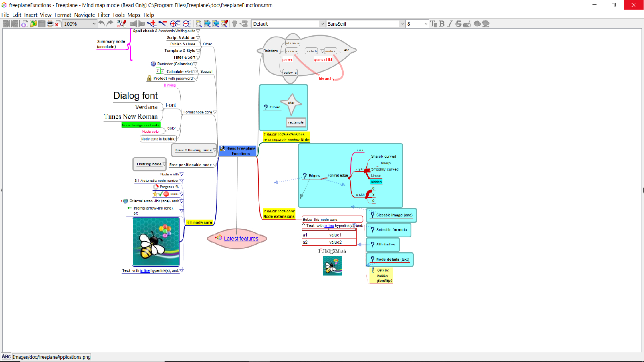Click the Cloud icon in toolbar

(477, 24)
